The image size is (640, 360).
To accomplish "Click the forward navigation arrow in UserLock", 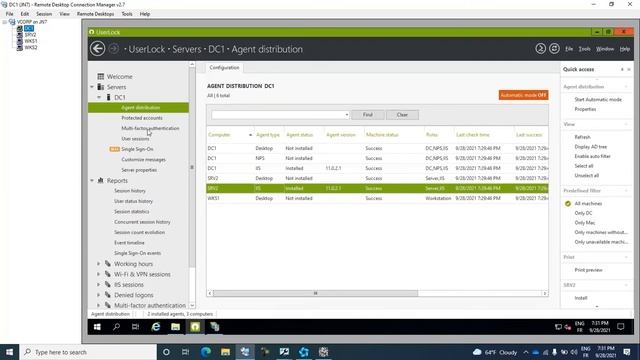I will 114,49.
